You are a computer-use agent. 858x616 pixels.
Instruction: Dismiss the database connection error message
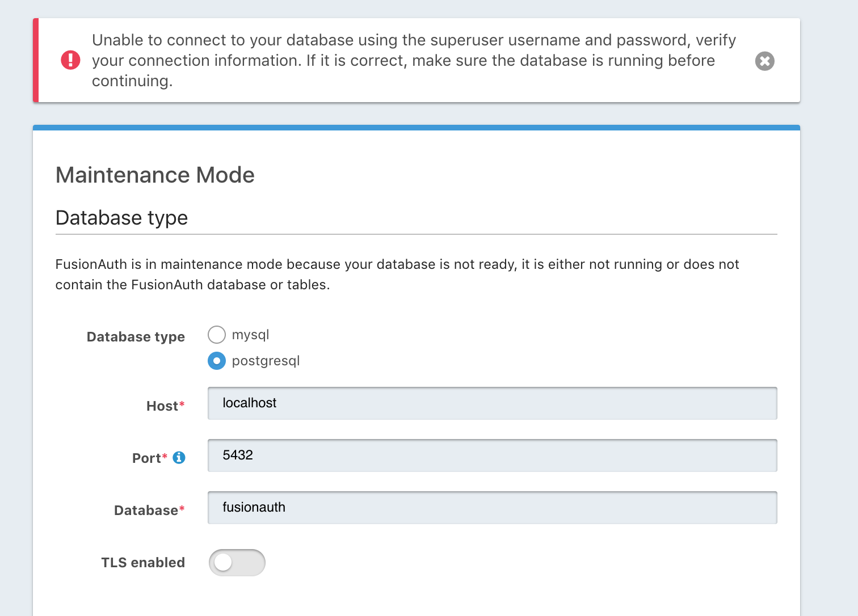pos(764,61)
